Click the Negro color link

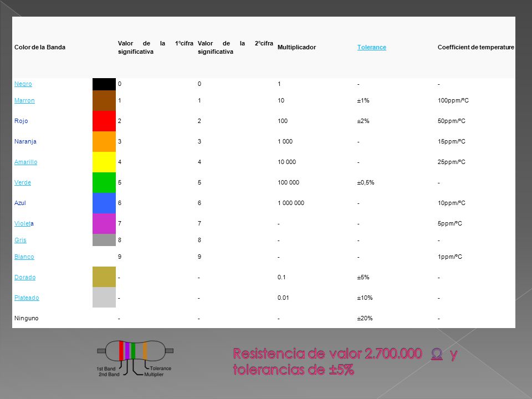(23, 84)
